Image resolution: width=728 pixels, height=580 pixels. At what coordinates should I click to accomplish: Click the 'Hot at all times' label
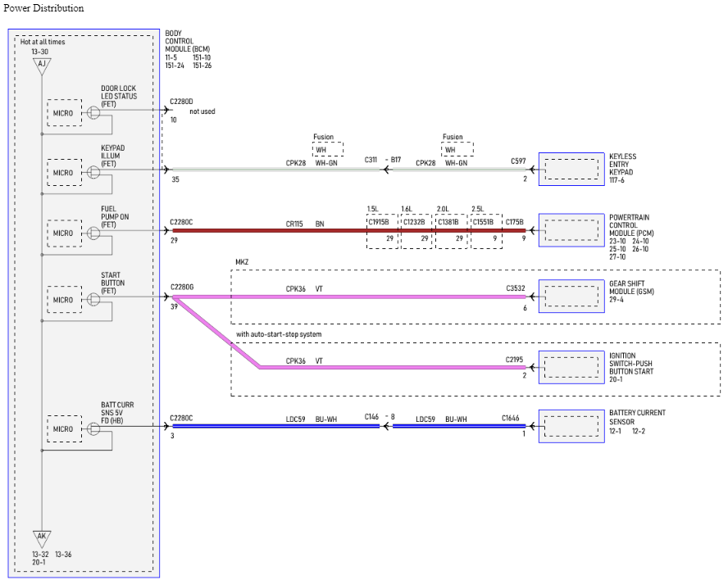[43, 42]
